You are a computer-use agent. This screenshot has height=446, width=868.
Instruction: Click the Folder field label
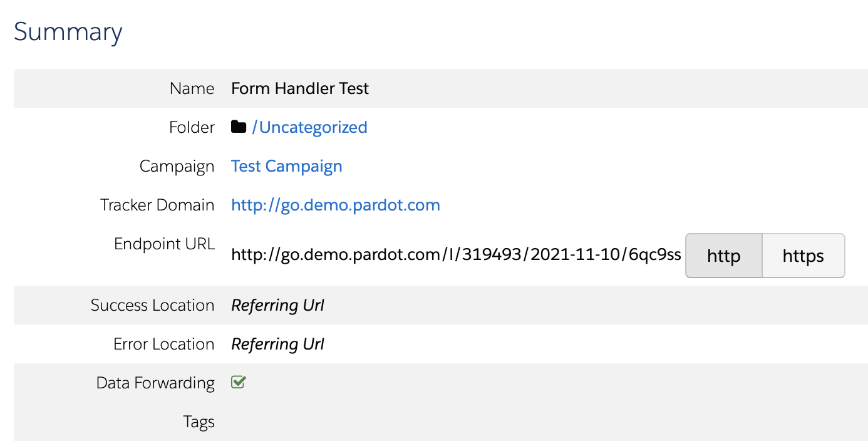[192, 127]
